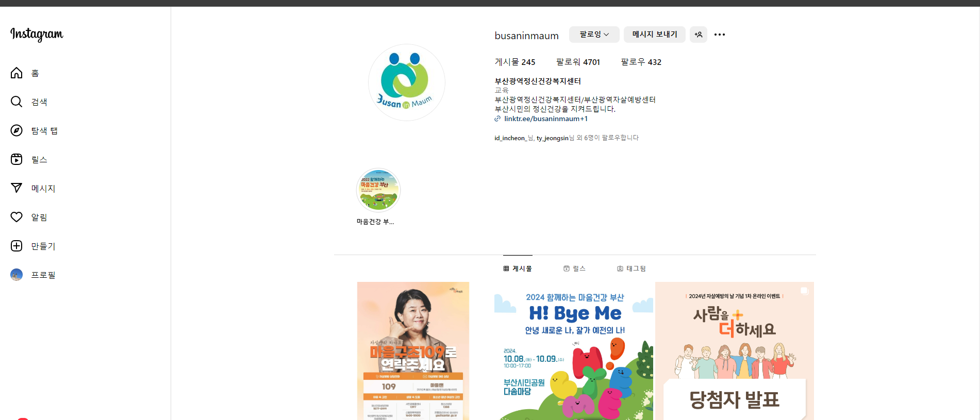Screen dimensions: 980x420
Task: Click the Instagram logo
Action: click(x=37, y=34)
